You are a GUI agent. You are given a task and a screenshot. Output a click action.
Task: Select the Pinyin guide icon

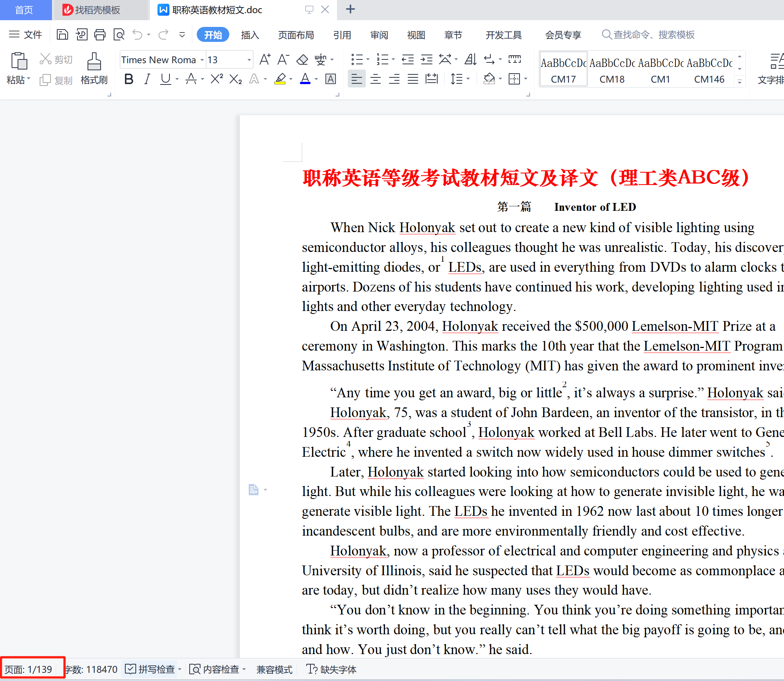(x=320, y=60)
